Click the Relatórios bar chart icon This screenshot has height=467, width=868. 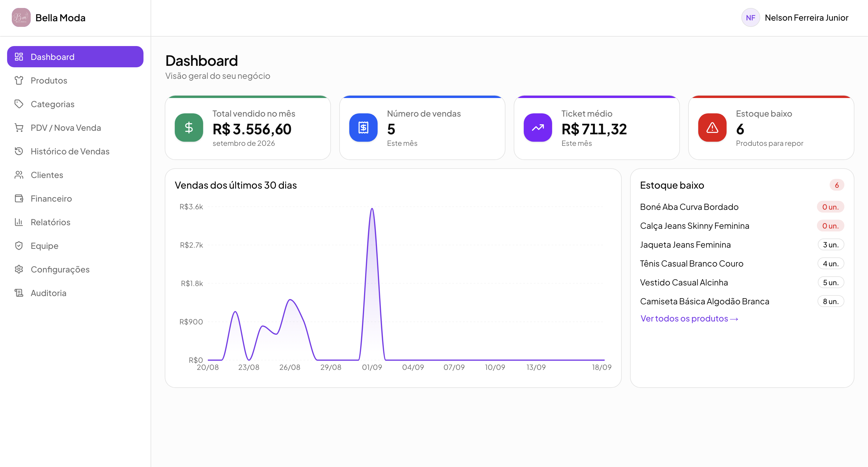point(19,222)
